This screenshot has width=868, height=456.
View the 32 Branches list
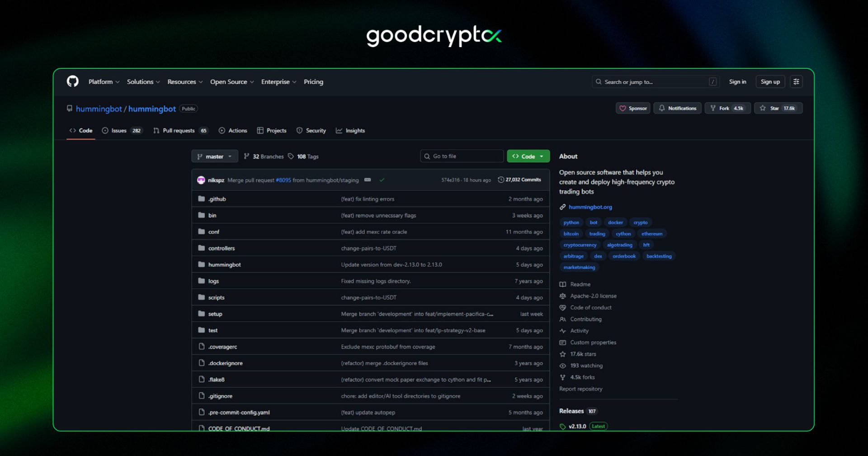[264, 157]
